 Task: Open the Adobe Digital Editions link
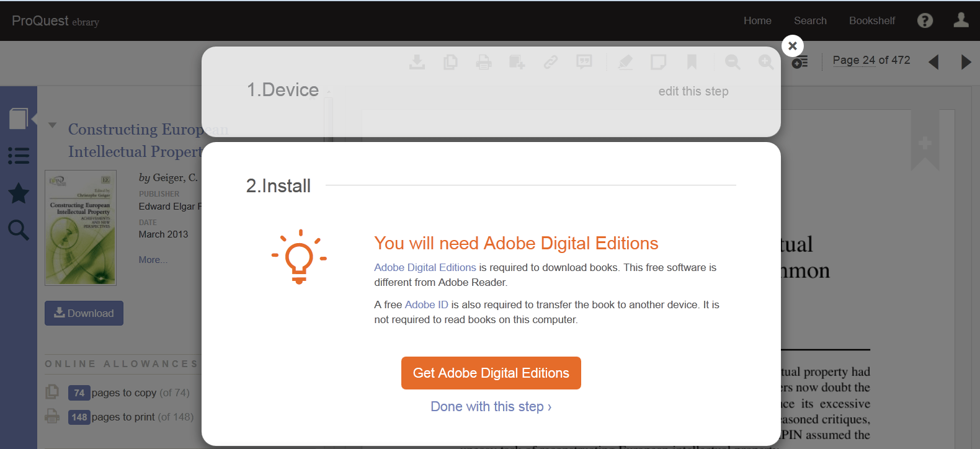click(425, 267)
